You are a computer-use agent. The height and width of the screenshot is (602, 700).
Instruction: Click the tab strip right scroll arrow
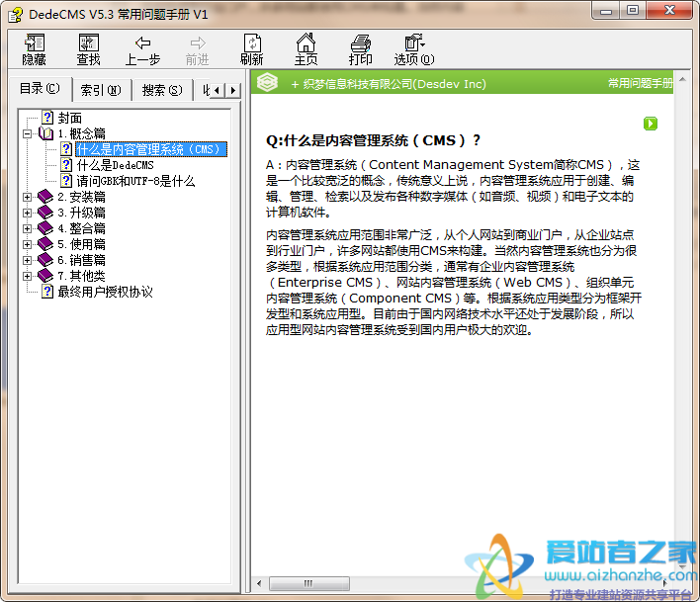(x=232, y=90)
